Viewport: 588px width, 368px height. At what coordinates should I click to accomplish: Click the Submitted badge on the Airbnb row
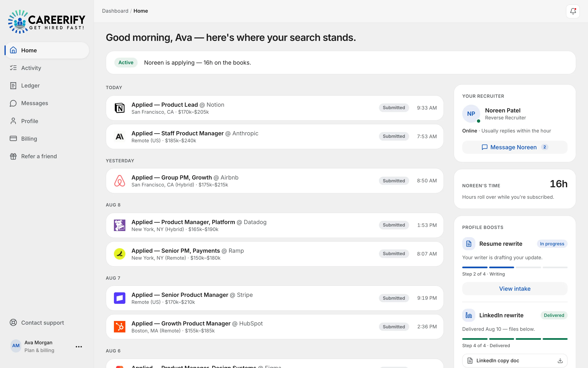(x=394, y=181)
